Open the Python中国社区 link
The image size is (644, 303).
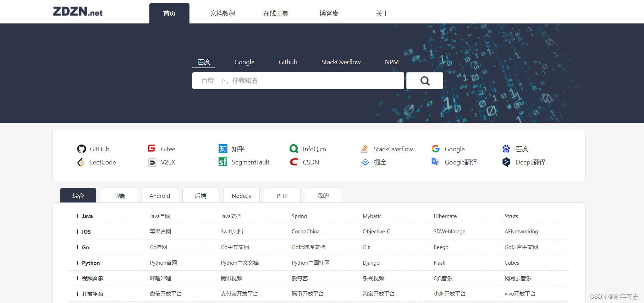tap(310, 263)
